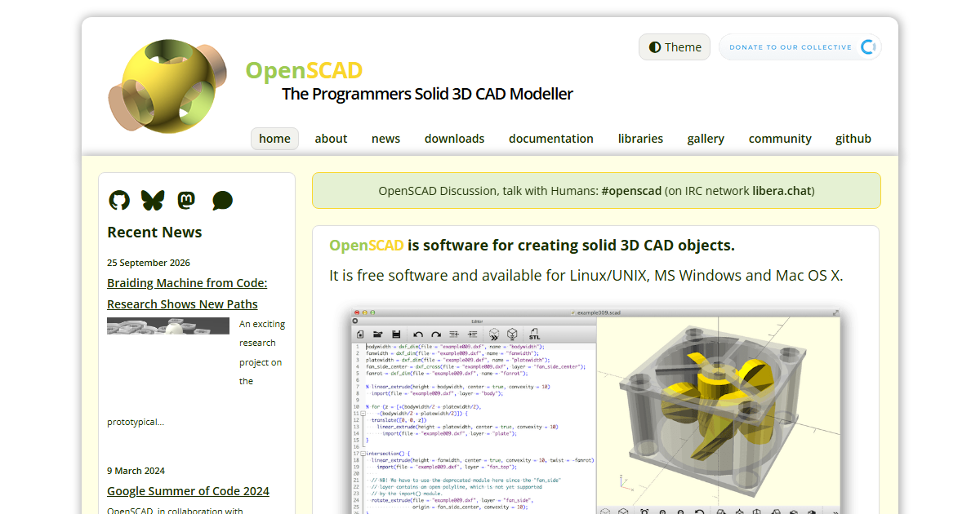Open Google Summer of Code 2024 article
The image size is (980, 514).
188,491
